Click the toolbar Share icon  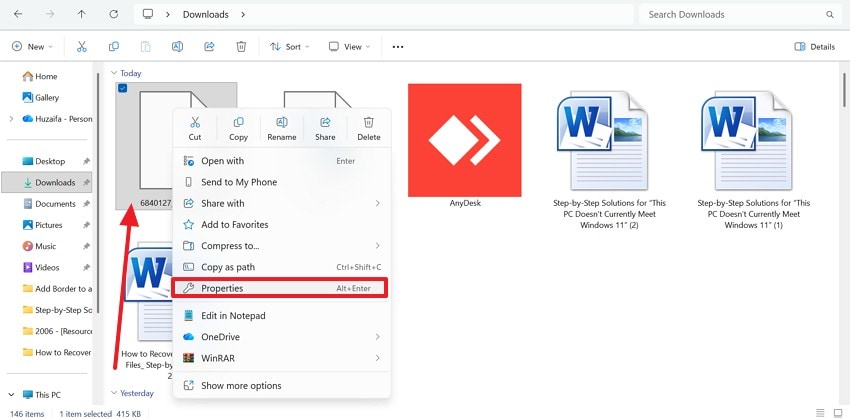(x=209, y=47)
